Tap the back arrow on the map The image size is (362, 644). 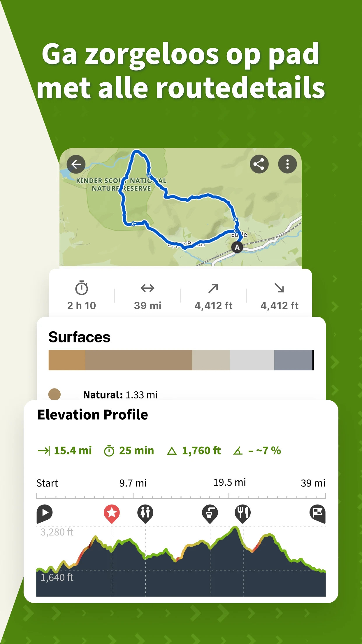[x=76, y=164]
